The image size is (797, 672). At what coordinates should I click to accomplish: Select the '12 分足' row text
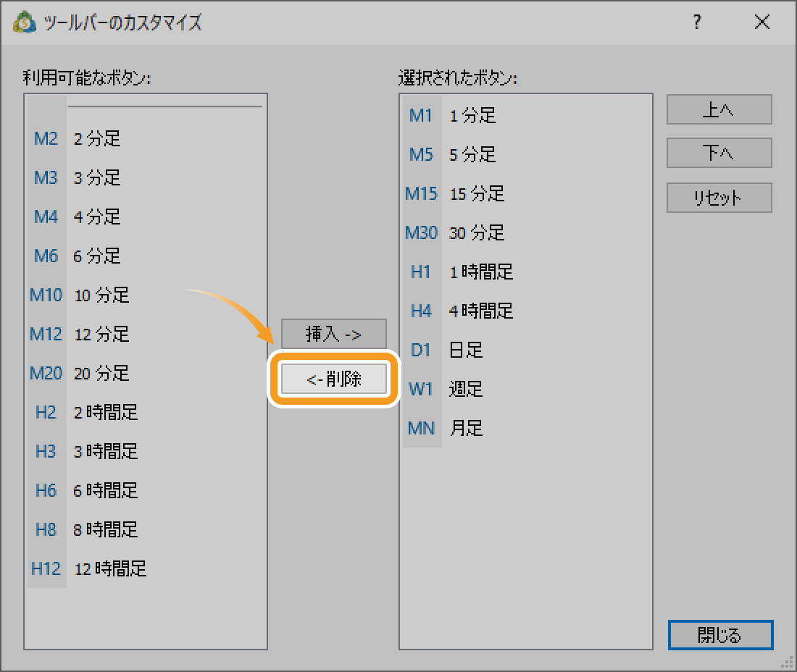[x=101, y=335]
